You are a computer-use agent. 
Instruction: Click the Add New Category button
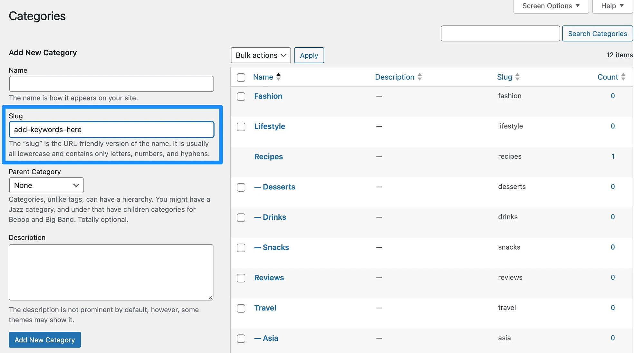(44, 339)
